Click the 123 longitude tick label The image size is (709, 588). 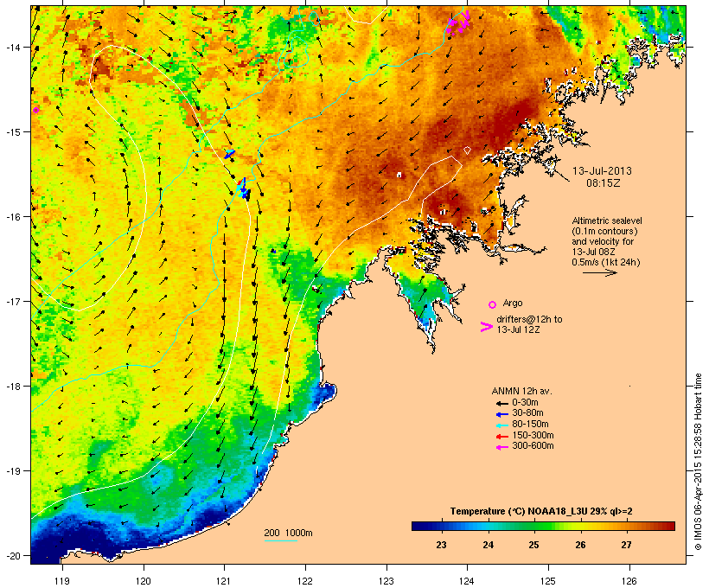click(x=386, y=581)
